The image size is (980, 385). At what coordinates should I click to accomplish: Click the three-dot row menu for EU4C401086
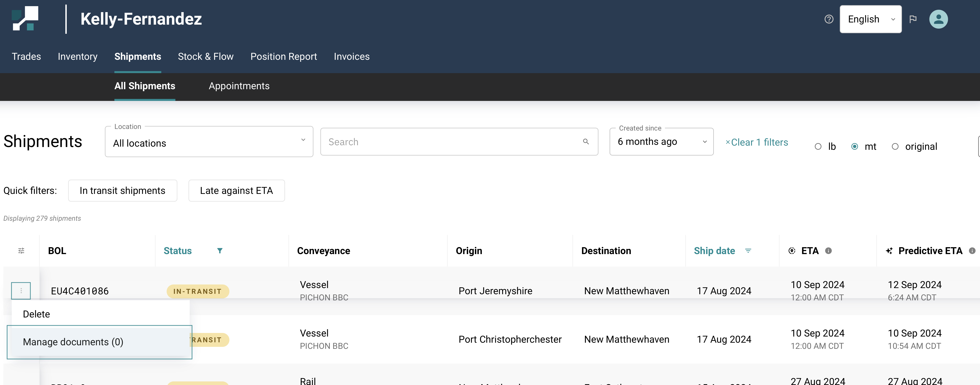pos(21,291)
